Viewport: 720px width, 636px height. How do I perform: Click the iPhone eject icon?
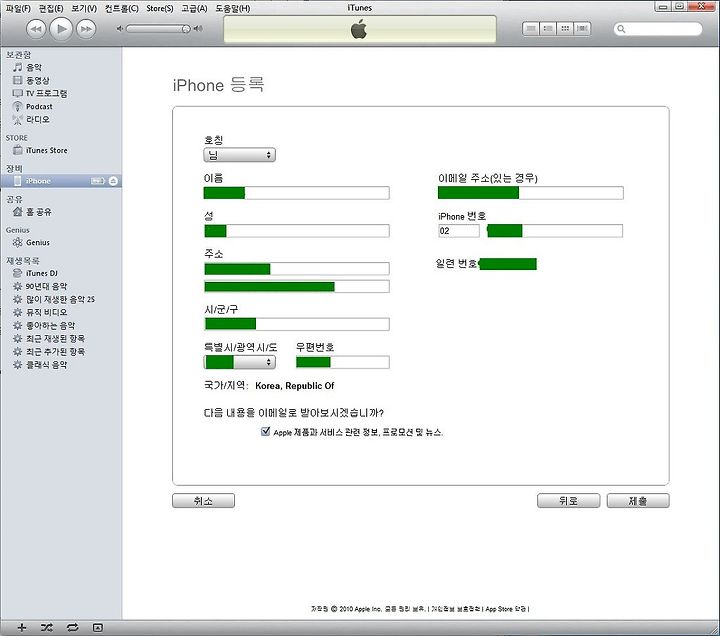[113, 181]
